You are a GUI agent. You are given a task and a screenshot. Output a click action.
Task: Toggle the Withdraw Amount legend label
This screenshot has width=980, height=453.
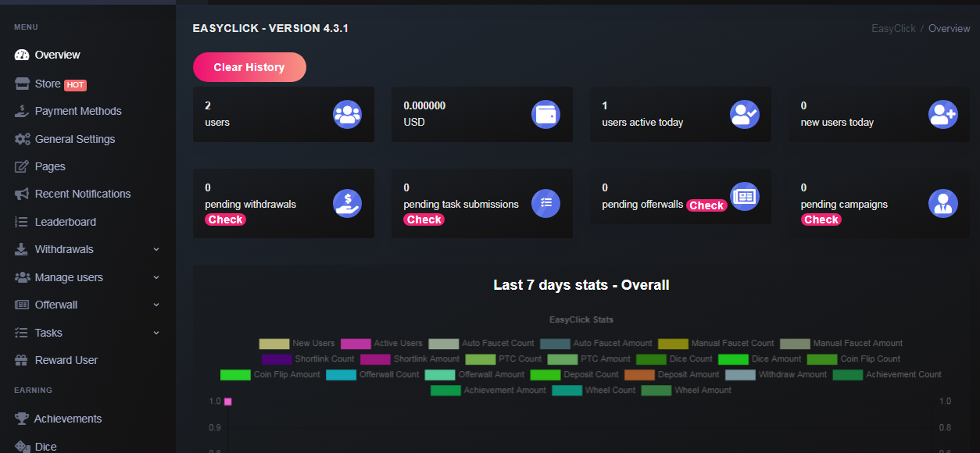792,375
